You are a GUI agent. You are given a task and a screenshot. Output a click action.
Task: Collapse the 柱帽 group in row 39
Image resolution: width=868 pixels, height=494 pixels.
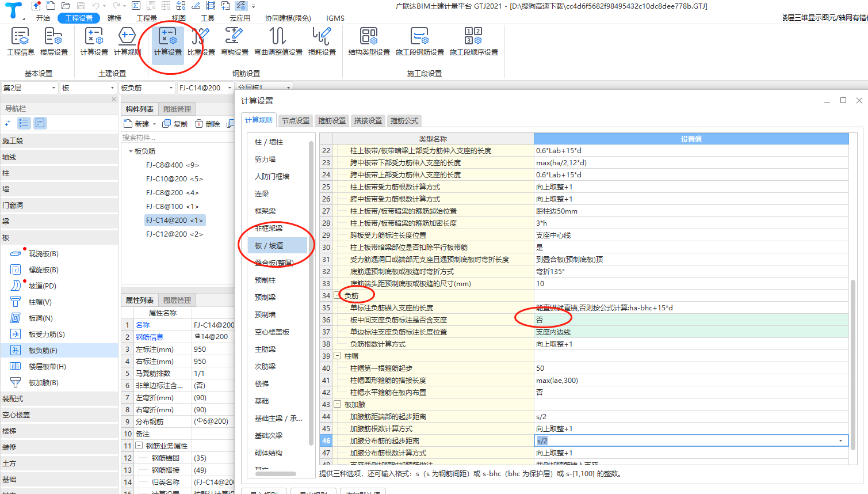(337, 356)
